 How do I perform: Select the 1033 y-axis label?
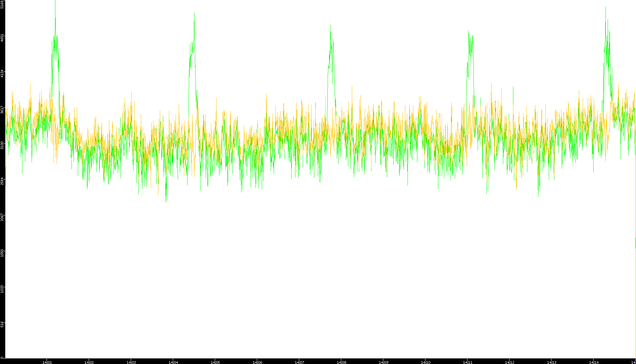(2, 289)
